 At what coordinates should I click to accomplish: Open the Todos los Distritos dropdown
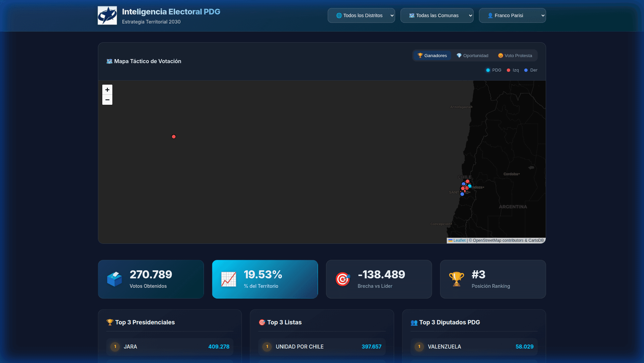click(x=361, y=15)
